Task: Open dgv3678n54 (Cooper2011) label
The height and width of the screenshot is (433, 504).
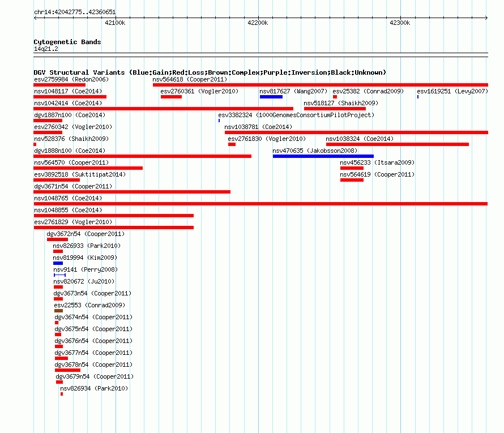Action: (x=93, y=365)
